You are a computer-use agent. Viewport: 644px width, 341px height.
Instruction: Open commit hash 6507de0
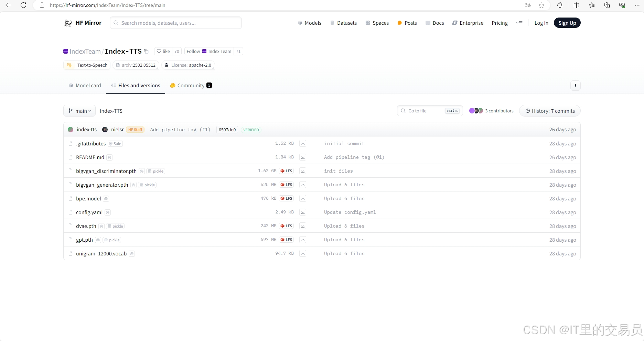pos(227,130)
